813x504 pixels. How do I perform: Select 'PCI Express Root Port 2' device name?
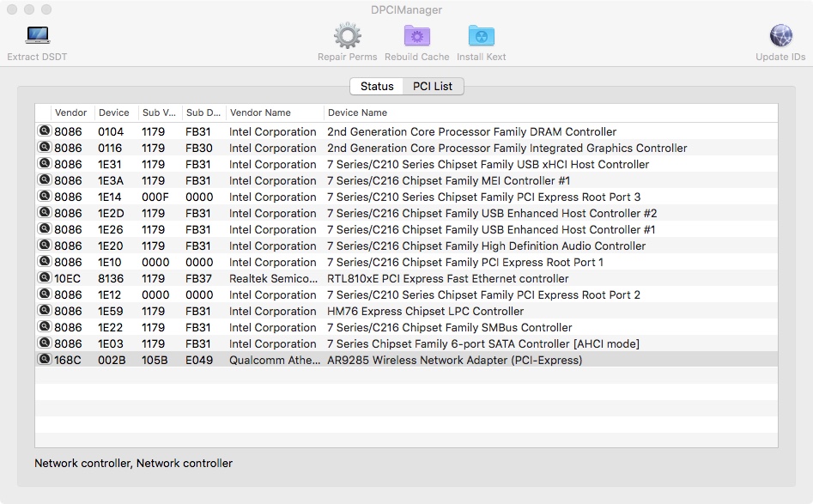coord(483,295)
